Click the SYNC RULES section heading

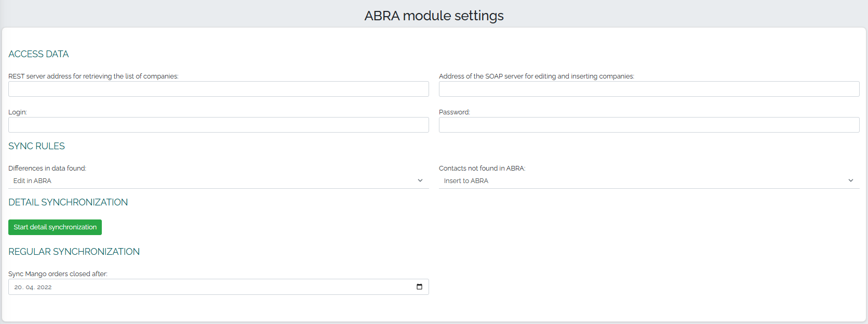[x=36, y=146]
